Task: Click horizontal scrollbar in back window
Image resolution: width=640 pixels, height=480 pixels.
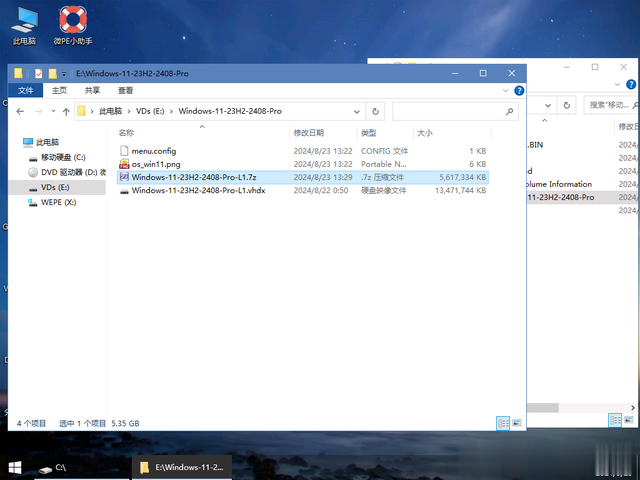Action: coord(543,408)
